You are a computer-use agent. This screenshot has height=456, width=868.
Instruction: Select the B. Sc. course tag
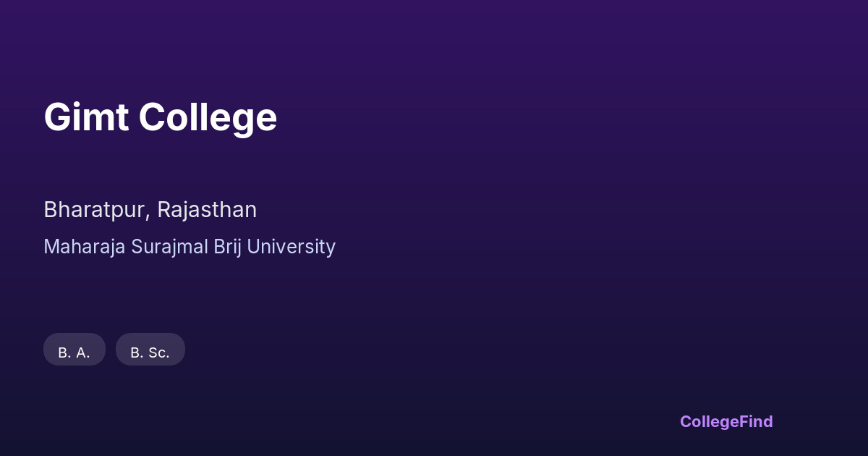(x=150, y=350)
